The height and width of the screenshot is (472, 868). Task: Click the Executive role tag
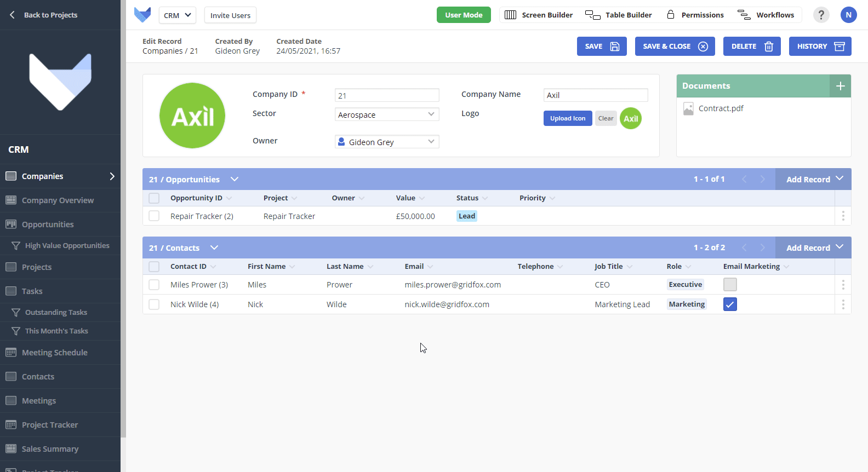[x=686, y=285]
